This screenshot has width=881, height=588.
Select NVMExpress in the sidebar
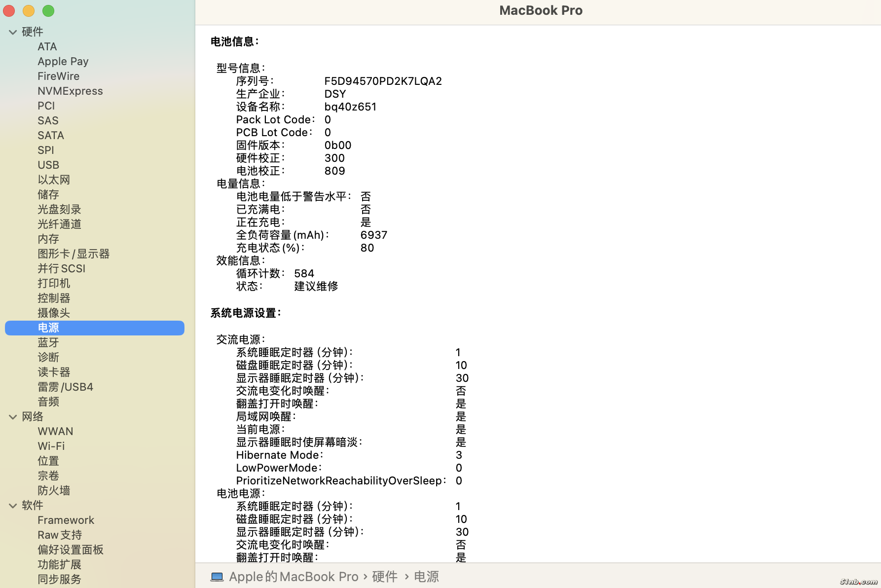pyautogui.click(x=70, y=91)
